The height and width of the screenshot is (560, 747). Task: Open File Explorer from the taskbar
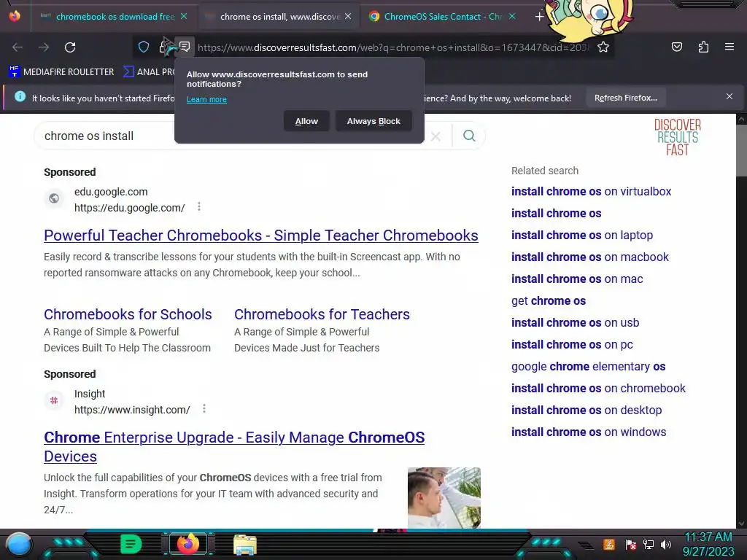point(245,545)
